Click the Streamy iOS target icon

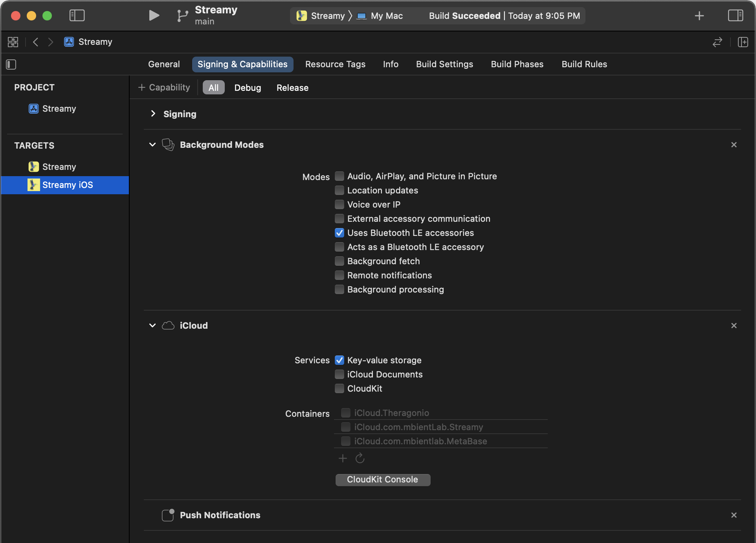pos(33,184)
